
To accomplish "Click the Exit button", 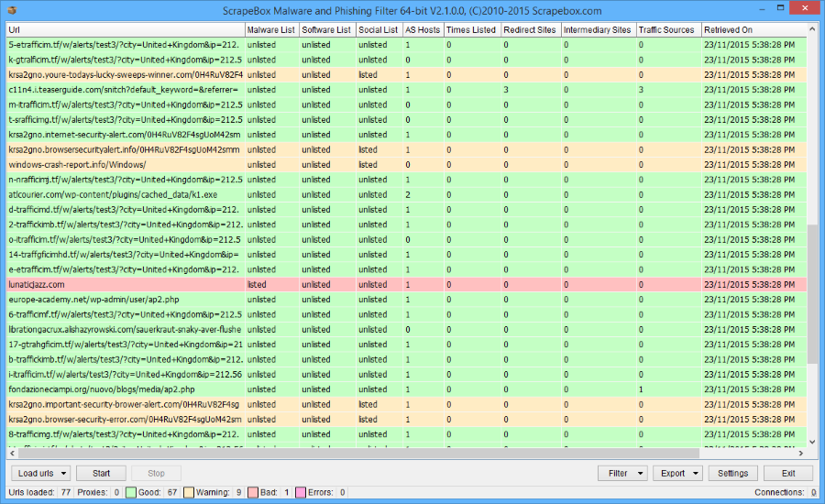I will [788, 474].
